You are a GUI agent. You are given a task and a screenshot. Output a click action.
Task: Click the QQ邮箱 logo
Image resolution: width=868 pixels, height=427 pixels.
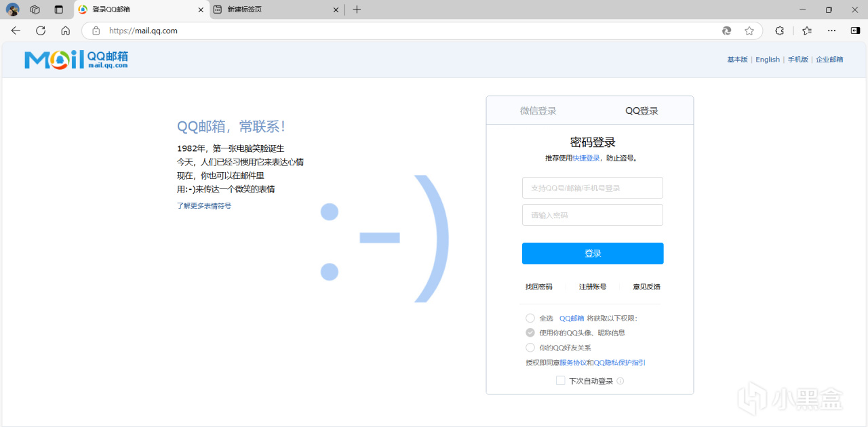click(76, 60)
